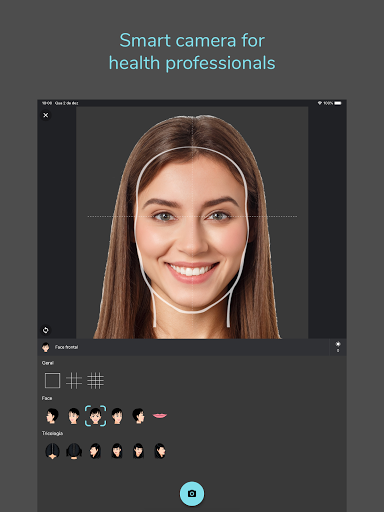The image size is (384, 512).
Task: Select the third Tricologia long-hair angled guide
Action: click(x=95, y=451)
